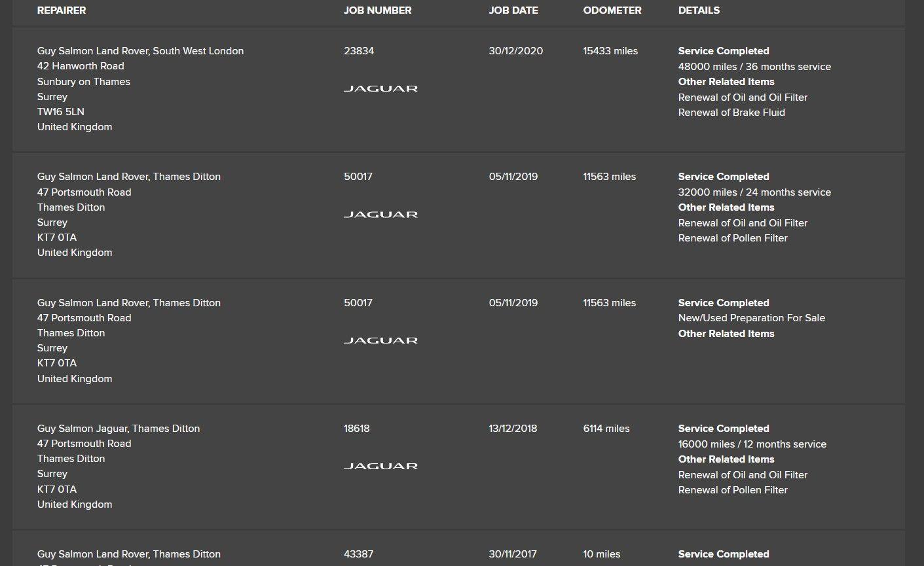Image resolution: width=924 pixels, height=566 pixels.
Task: Click the 6114 miles odometer reading
Action: coord(606,429)
